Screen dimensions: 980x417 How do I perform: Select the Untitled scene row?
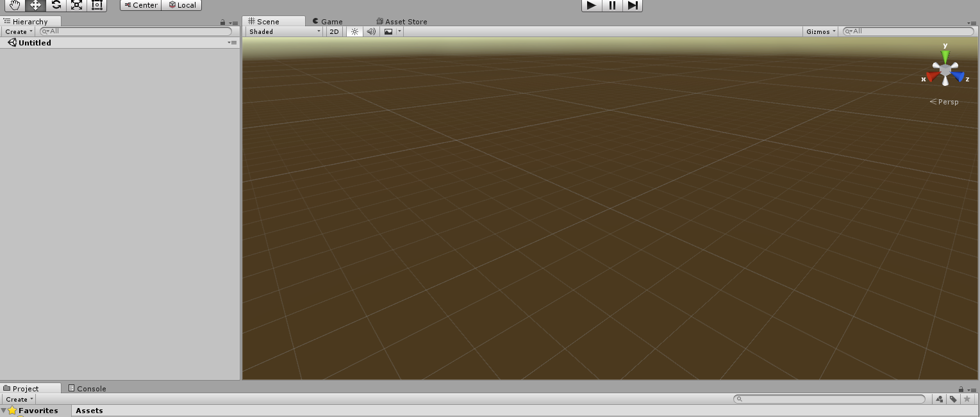[x=120, y=43]
